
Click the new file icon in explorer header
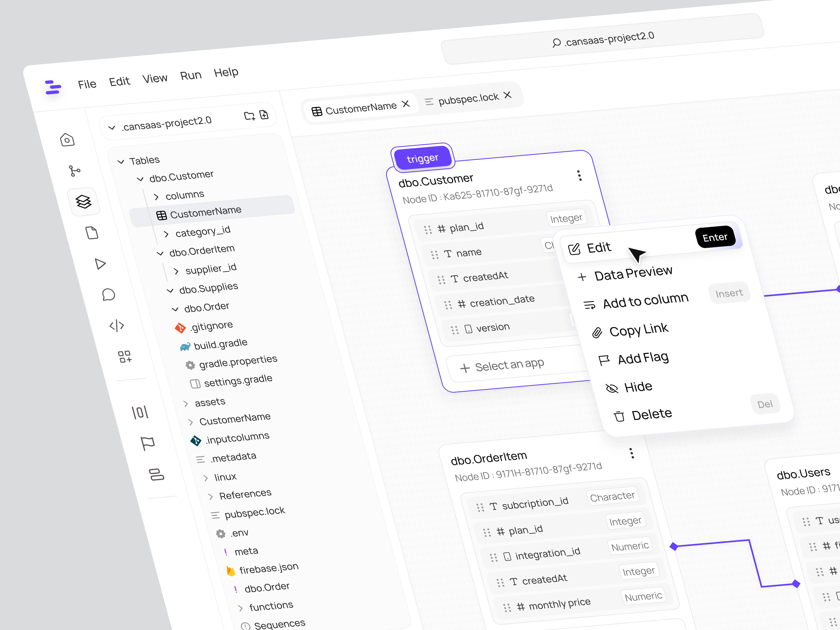tap(264, 114)
